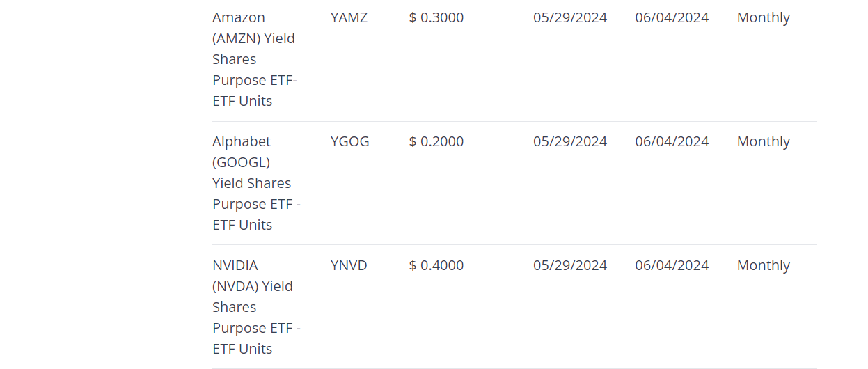868x369 pixels.
Task: Select the 06/04/2024 date in the YAMZ row
Action: click(x=672, y=17)
